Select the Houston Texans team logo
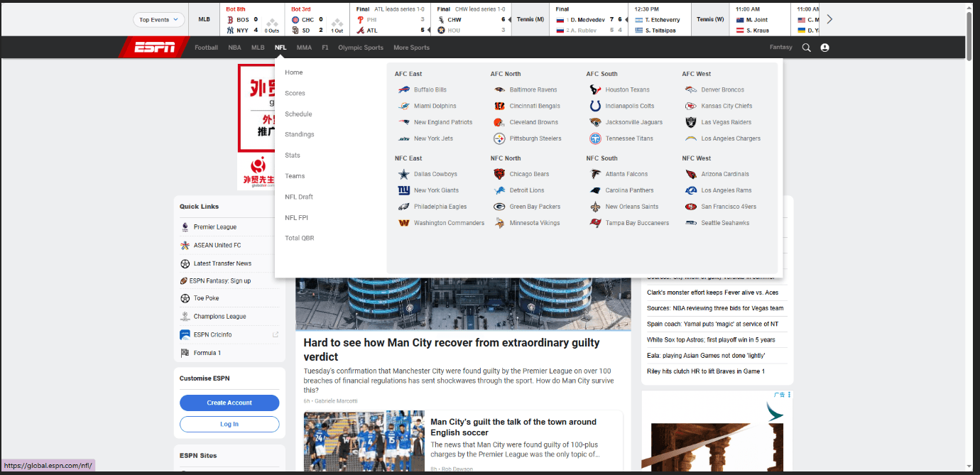Screen dimensions: 980x475 [x=595, y=89]
